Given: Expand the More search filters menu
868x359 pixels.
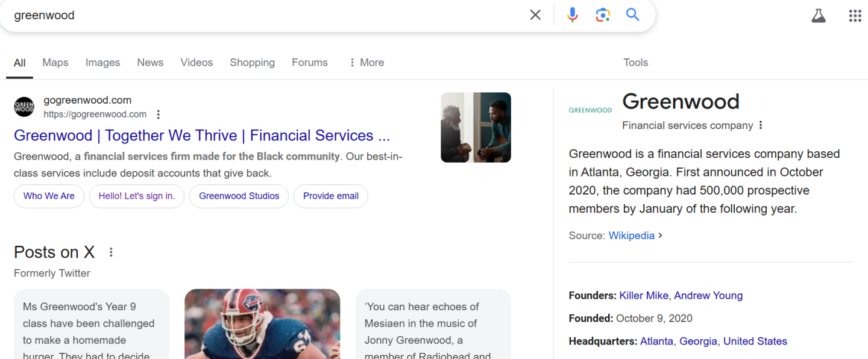Looking at the screenshot, I should 366,63.
